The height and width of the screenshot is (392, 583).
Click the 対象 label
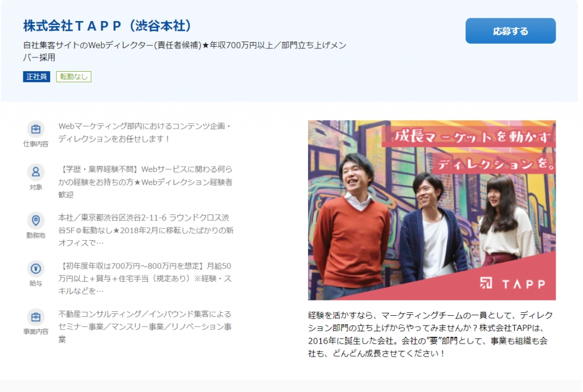pyautogui.click(x=36, y=187)
